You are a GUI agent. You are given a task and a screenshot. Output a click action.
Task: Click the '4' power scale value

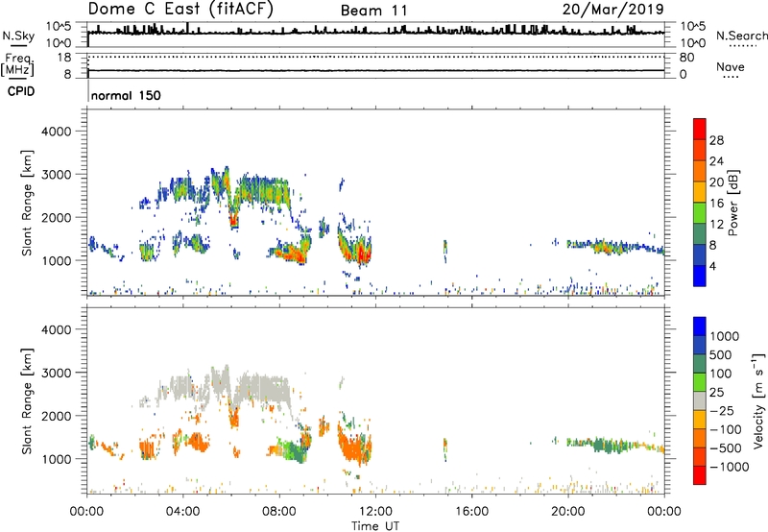pyautogui.click(x=712, y=266)
